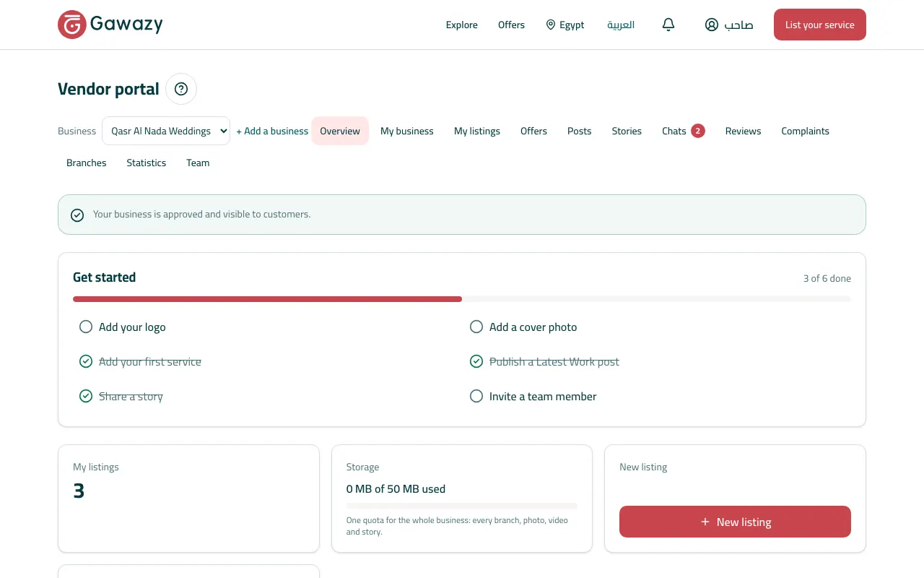Select the Posts tab
924x578 pixels.
pos(580,131)
